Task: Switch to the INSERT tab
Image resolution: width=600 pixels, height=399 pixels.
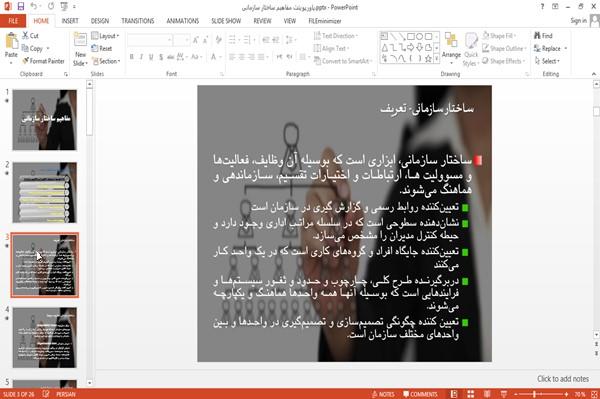Action: coord(70,21)
